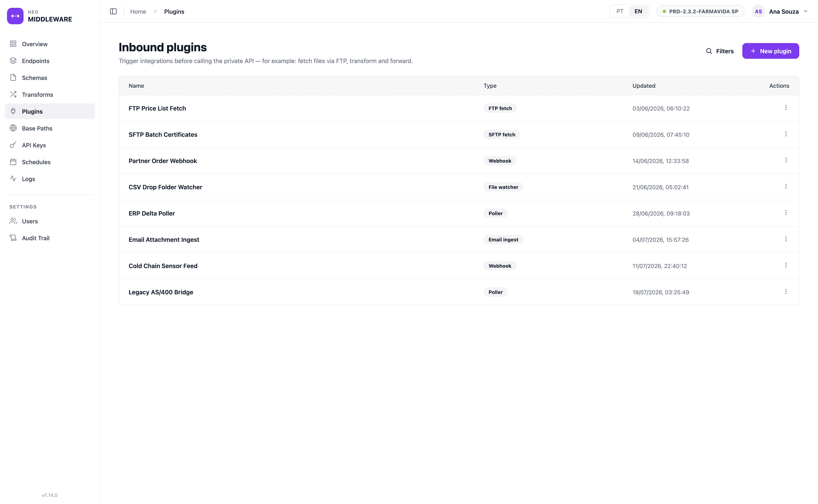Click the File watcher type badge
The width and height of the screenshot is (818, 504).
(504, 187)
